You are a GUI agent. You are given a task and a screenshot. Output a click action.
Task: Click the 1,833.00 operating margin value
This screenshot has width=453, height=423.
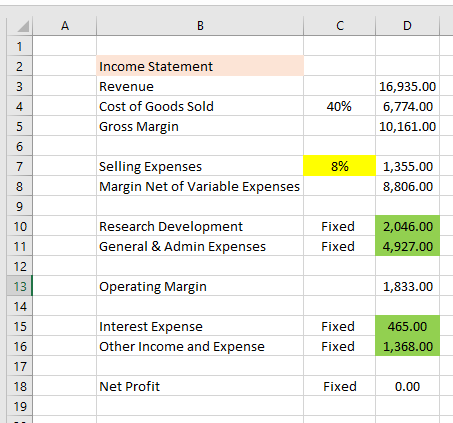click(407, 286)
